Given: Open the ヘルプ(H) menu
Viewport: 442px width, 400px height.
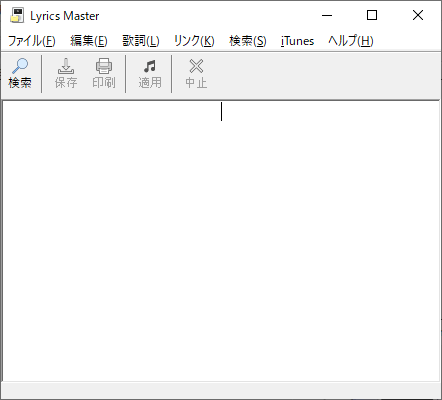Looking at the screenshot, I should point(351,41).
